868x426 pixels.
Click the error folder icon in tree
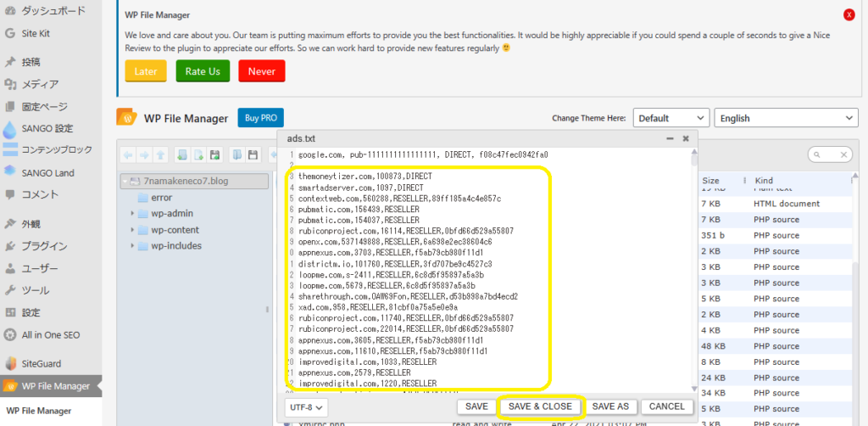tap(143, 198)
